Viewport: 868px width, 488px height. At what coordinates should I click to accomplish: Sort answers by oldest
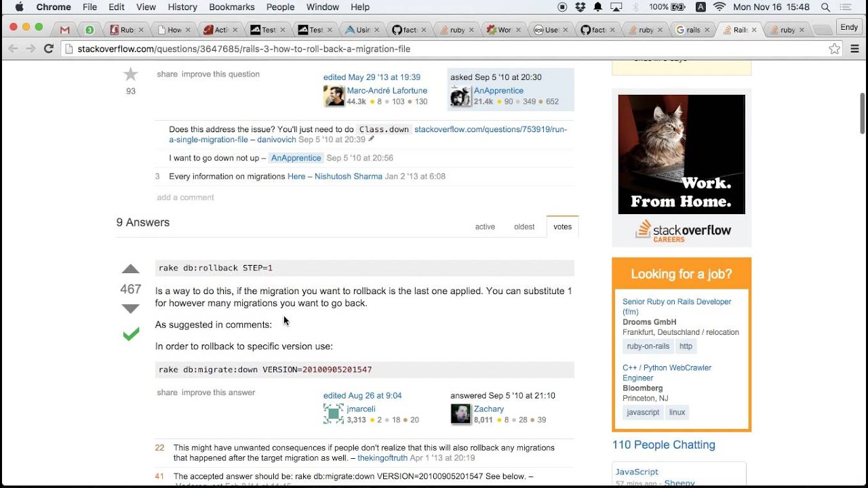coord(524,227)
